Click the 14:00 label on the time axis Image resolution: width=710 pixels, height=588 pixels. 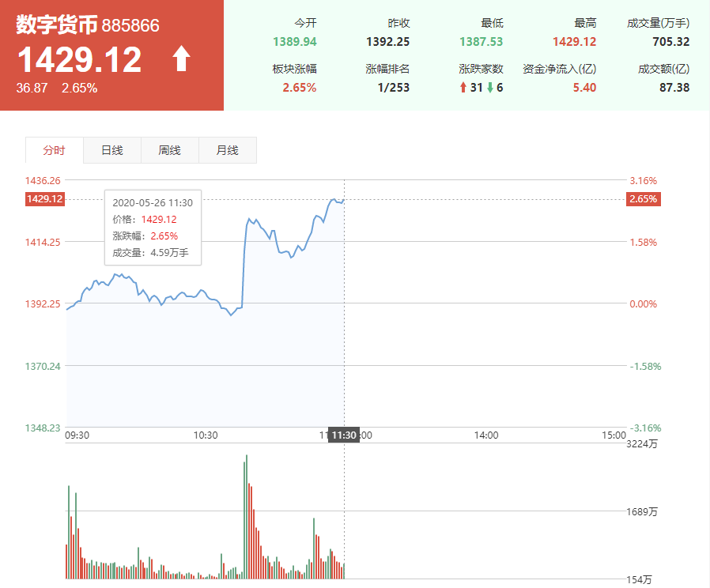[486, 435]
